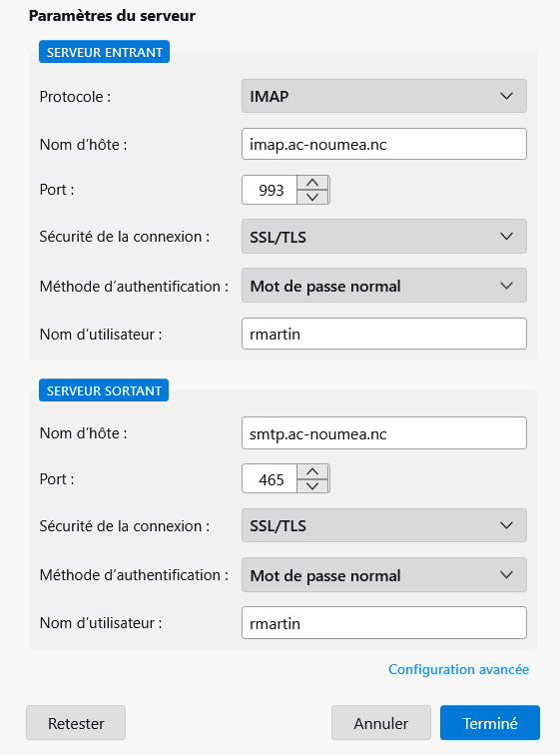This screenshot has height=755, width=560.
Task: Confirm settings with the Terminé button
Action: (490, 723)
